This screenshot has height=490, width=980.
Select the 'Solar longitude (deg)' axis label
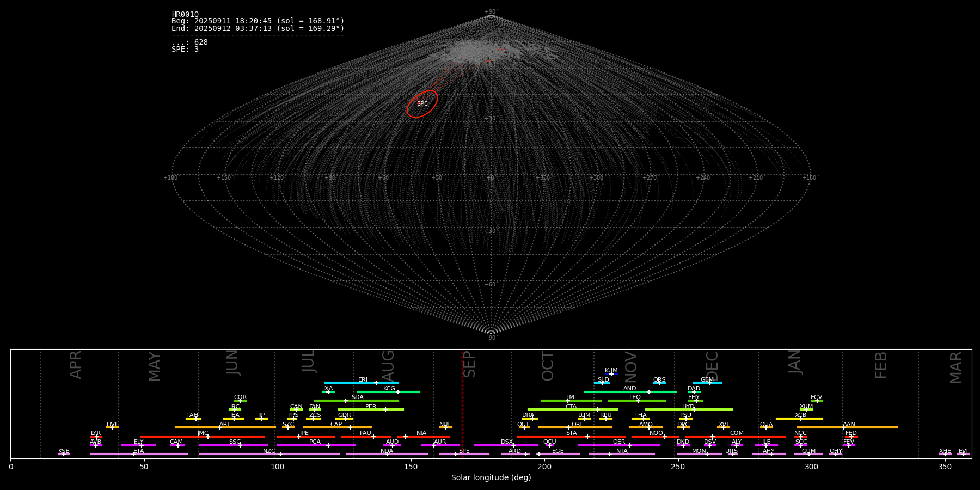point(491,477)
